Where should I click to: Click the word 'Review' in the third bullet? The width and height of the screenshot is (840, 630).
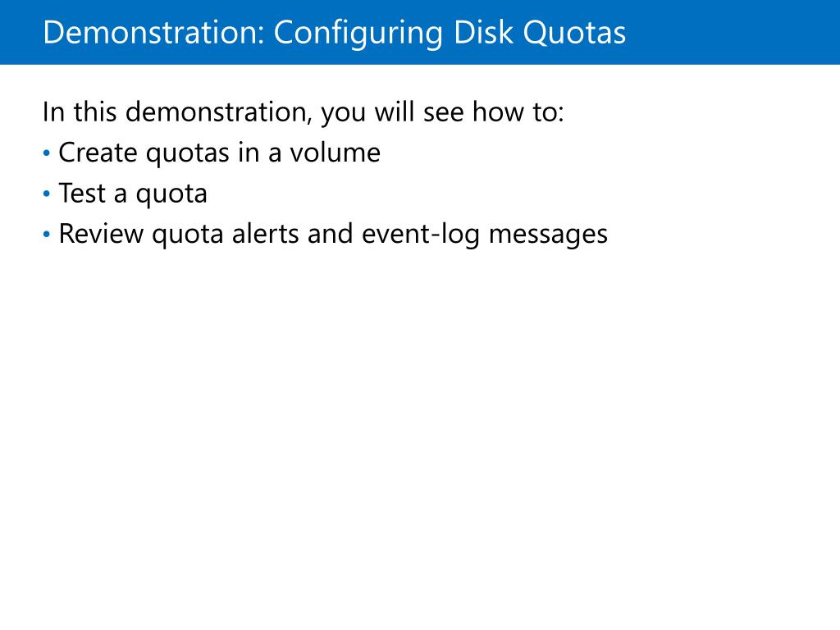tap(101, 234)
